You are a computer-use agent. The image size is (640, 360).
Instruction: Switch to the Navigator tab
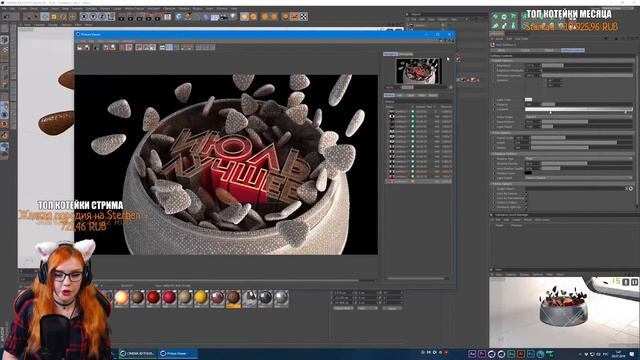391,54
